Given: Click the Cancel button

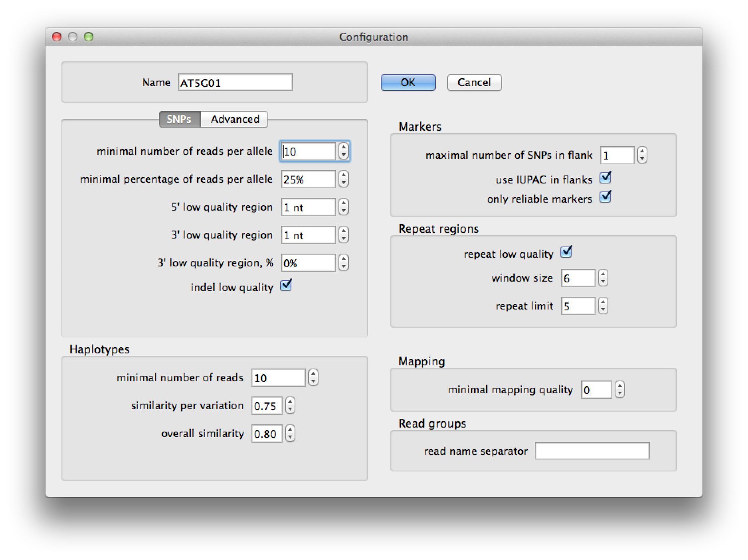Looking at the screenshot, I should [x=474, y=83].
